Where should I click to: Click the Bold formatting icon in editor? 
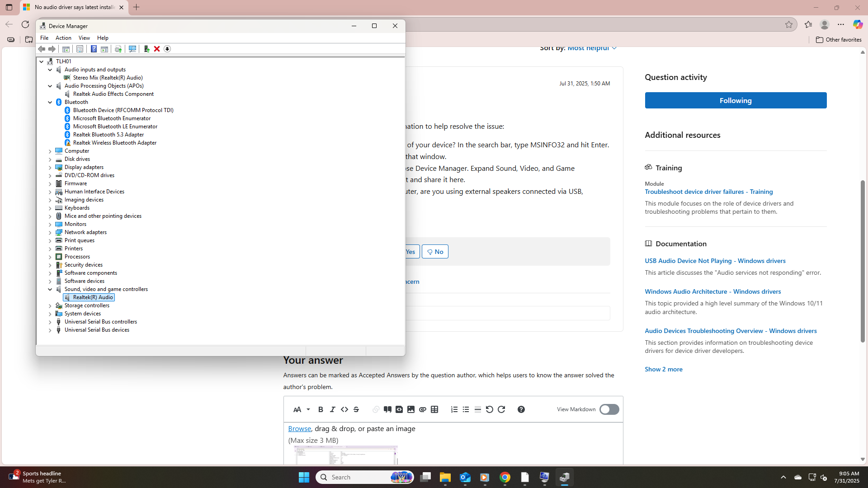(321, 409)
